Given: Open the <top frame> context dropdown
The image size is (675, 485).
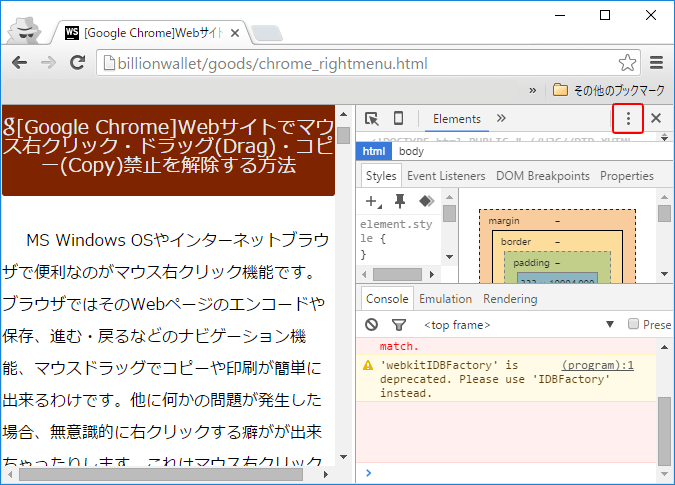Looking at the screenshot, I should click(518, 325).
